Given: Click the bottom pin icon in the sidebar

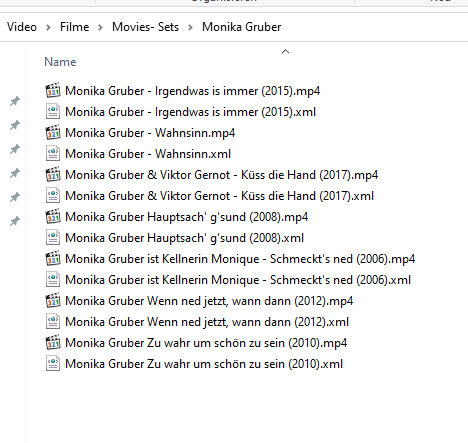Looking at the screenshot, I should tap(15, 221).
